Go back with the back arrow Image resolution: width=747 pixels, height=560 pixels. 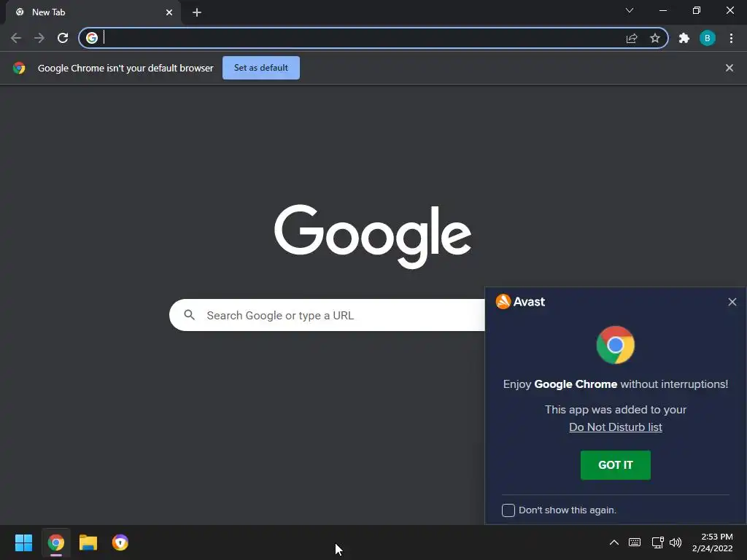pyautogui.click(x=16, y=38)
